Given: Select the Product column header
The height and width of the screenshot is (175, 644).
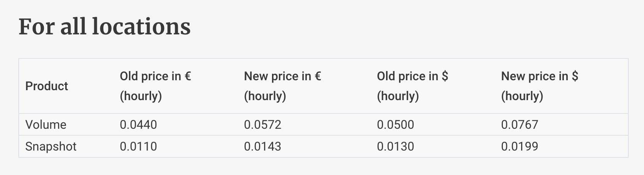Looking at the screenshot, I should pos(47,86).
